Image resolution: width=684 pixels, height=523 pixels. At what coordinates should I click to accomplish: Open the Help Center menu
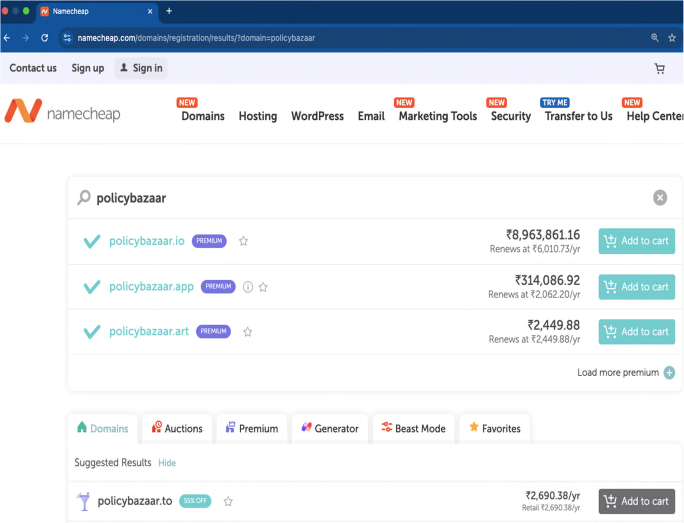[x=655, y=116]
